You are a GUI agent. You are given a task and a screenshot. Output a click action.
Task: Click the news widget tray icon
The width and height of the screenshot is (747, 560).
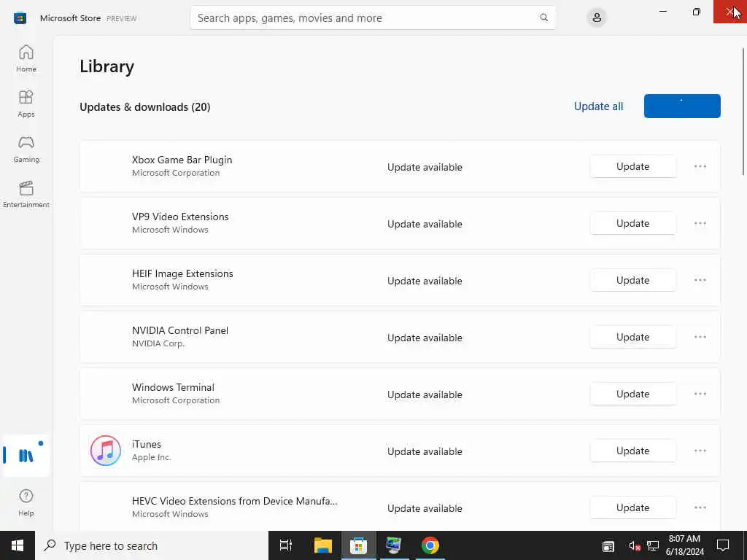click(608, 546)
